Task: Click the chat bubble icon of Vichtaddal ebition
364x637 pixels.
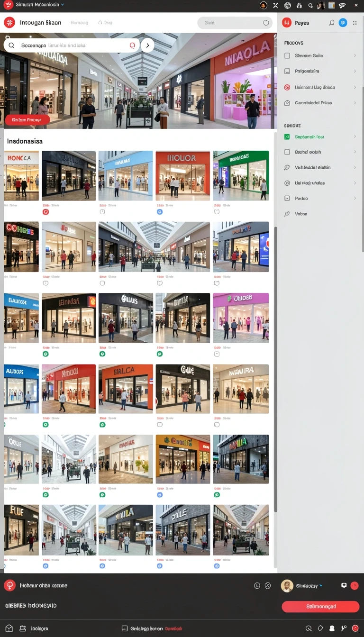Action: tap(287, 168)
